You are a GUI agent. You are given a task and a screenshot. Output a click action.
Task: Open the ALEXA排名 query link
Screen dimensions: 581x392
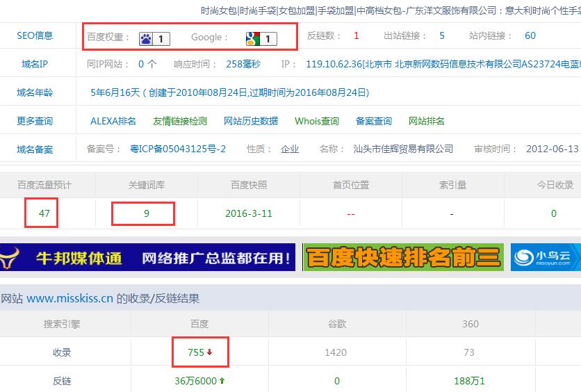(x=113, y=121)
